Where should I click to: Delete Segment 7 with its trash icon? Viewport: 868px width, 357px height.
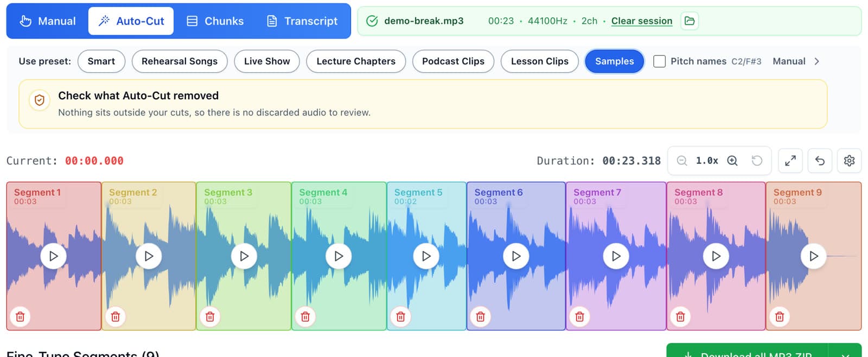580,316
